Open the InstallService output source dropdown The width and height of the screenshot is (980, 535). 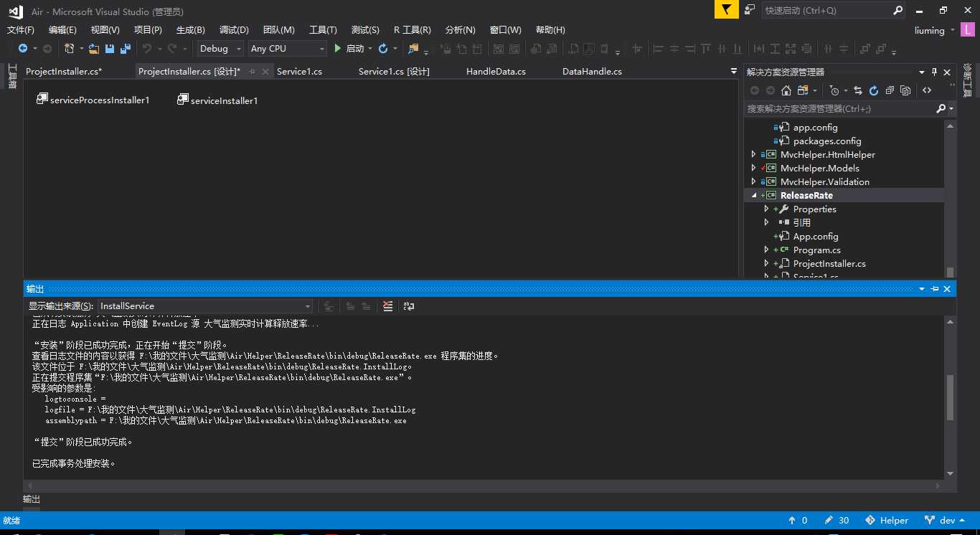click(x=204, y=306)
